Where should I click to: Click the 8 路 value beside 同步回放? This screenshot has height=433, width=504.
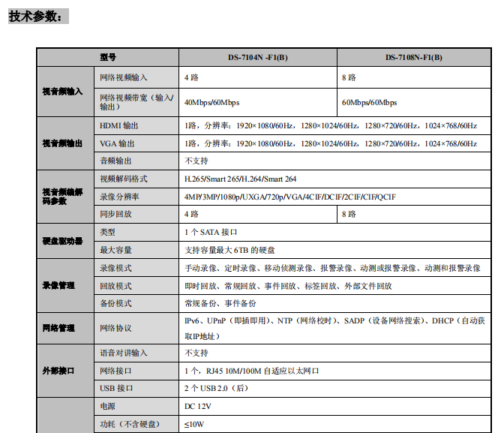point(349,214)
